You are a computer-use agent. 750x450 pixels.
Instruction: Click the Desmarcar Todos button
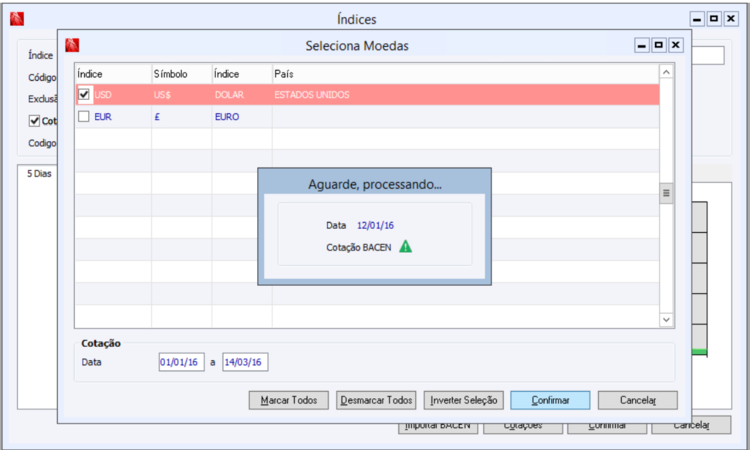coord(376,400)
